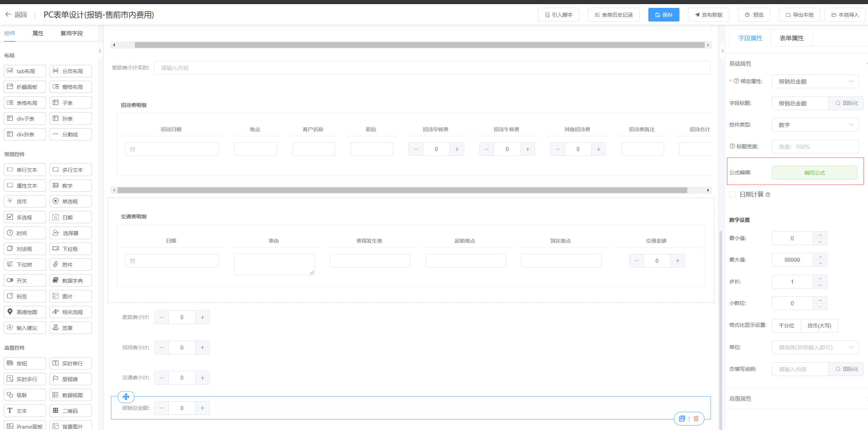Click the green 编写公式 button
This screenshot has height=430, width=868.
[x=814, y=173]
